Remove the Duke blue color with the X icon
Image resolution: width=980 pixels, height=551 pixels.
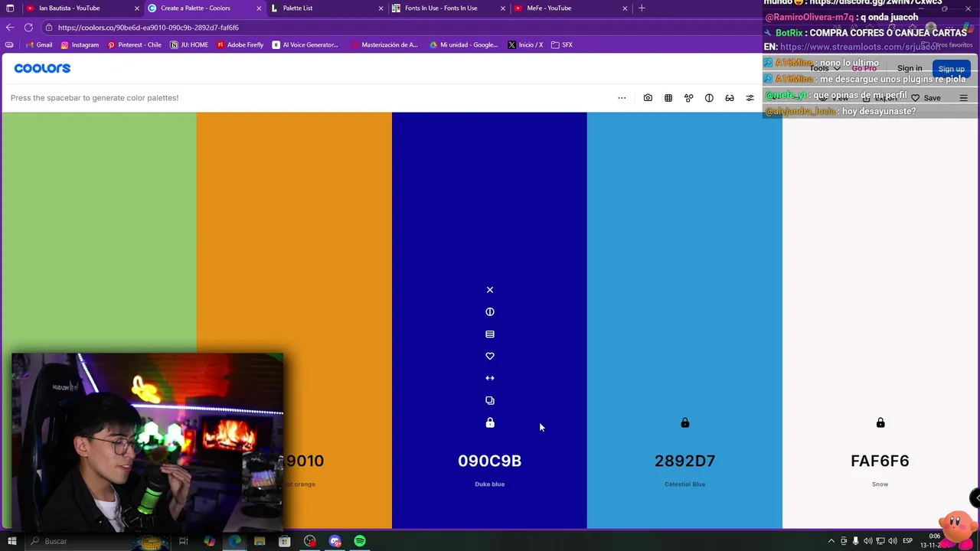pyautogui.click(x=490, y=290)
